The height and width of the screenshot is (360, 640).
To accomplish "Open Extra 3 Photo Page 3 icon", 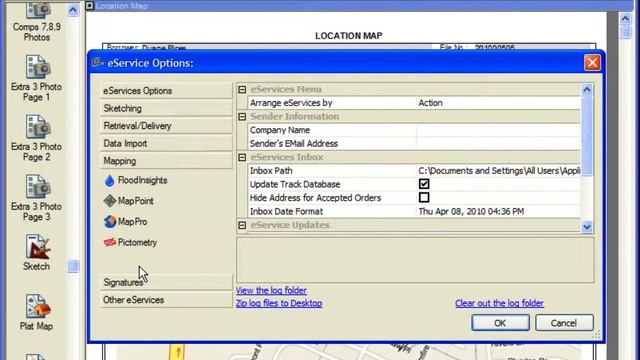I will [x=38, y=187].
